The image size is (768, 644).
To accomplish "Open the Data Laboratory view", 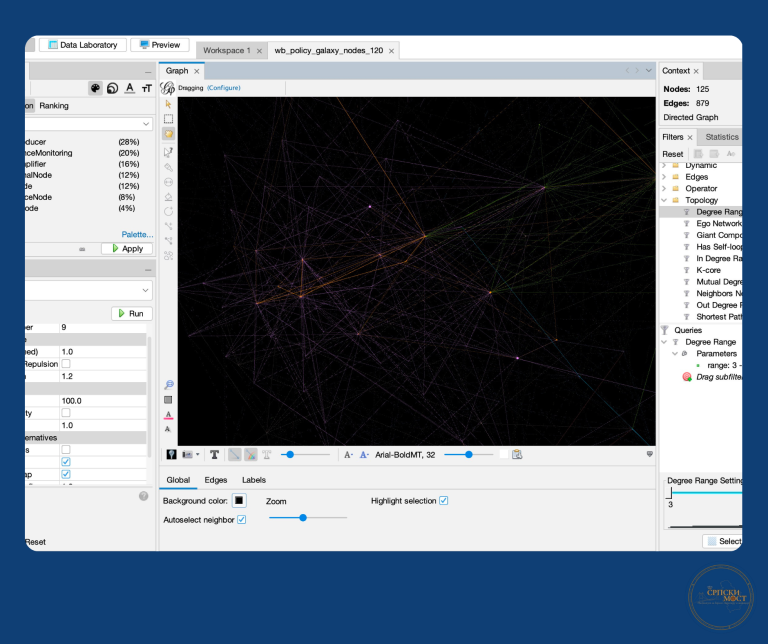I will coord(83,45).
